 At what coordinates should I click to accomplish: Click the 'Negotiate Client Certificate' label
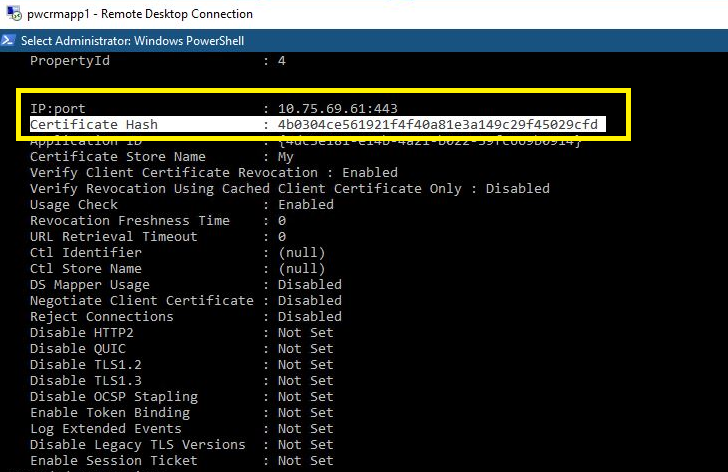click(142, 301)
